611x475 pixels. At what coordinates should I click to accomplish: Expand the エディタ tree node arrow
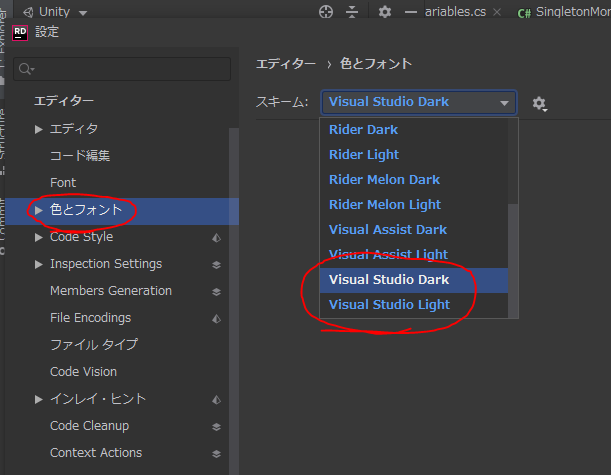click(39, 130)
